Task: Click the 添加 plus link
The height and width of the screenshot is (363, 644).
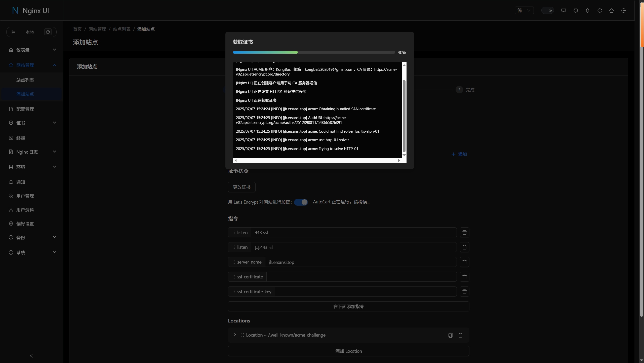Action: (459, 154)
